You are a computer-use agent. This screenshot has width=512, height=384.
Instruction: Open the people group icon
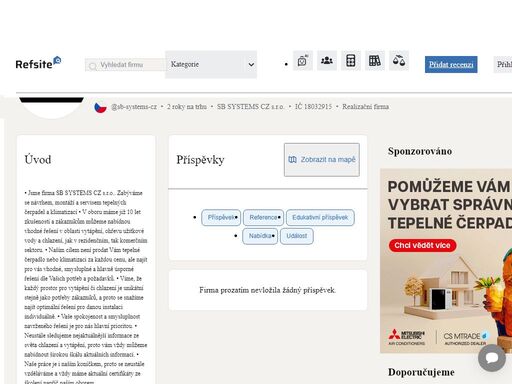pyautogui.click(x=327, y=61)
